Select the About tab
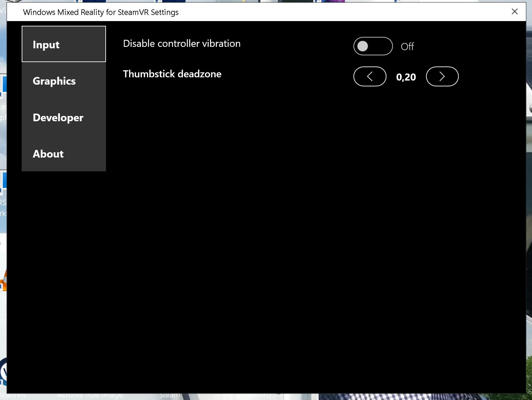The height and width of the screenshot is (400, 532). [64, 154]
